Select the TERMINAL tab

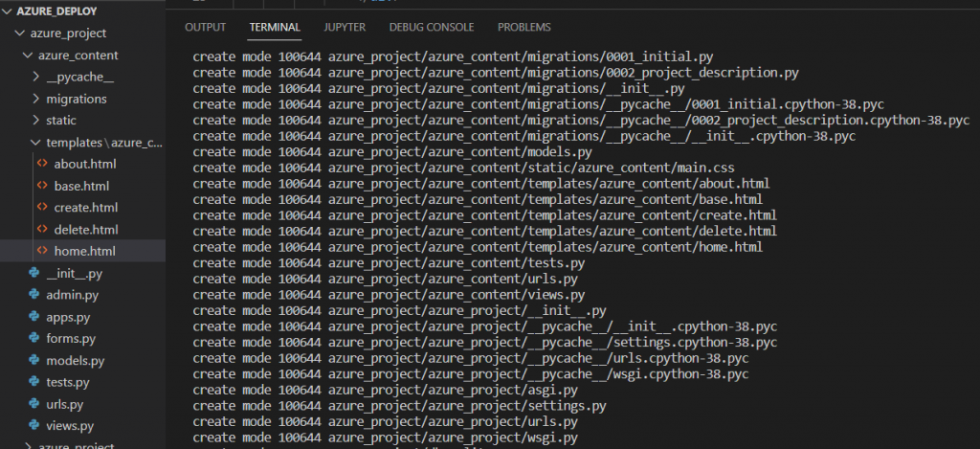point(275,27)
